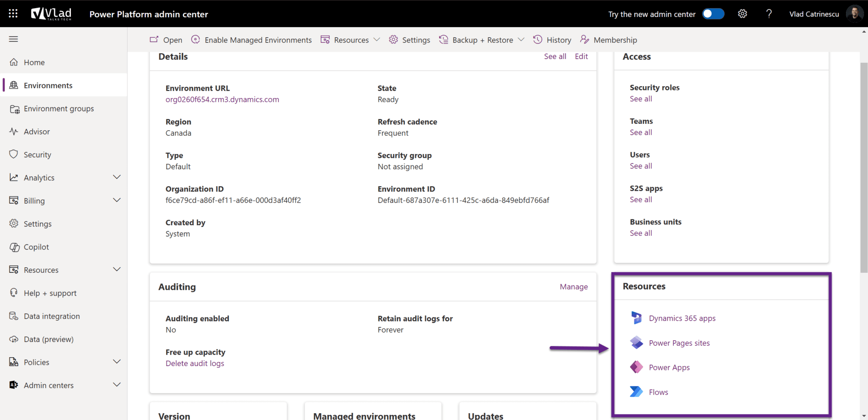Open History from the top toolbar
This screenshot has width=868, height=420.
coord(559,39)
